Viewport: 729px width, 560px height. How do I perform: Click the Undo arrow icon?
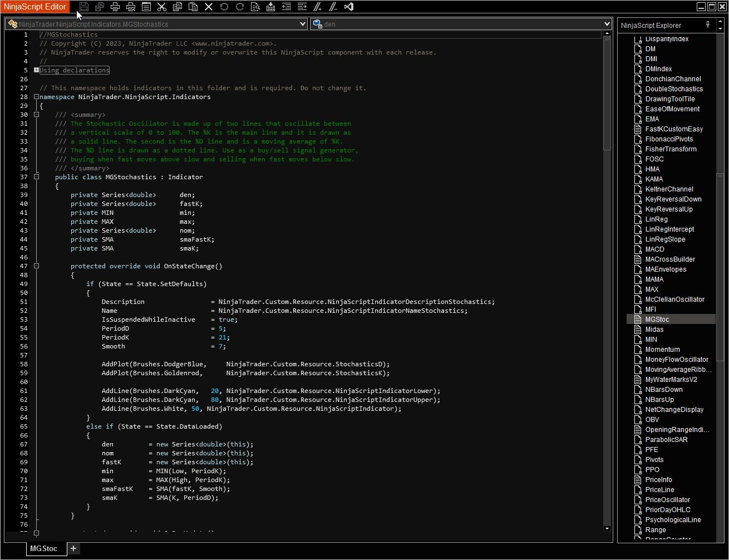(x=224, y=7)
